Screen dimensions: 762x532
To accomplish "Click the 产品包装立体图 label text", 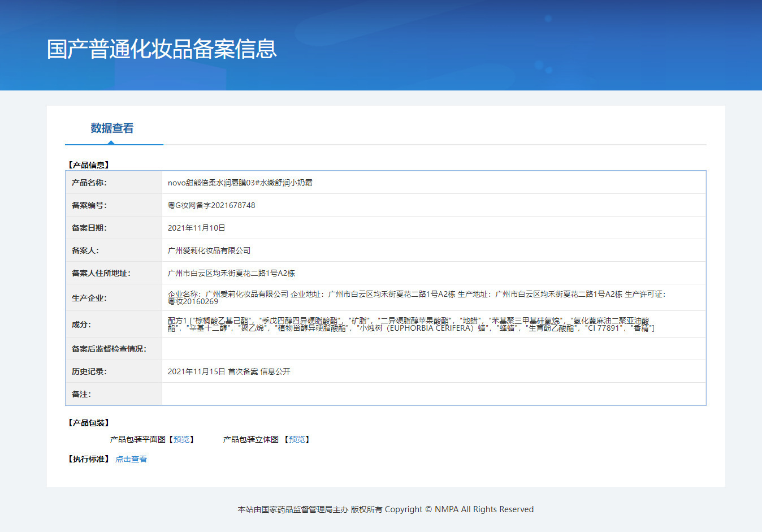I will point(251,439).
